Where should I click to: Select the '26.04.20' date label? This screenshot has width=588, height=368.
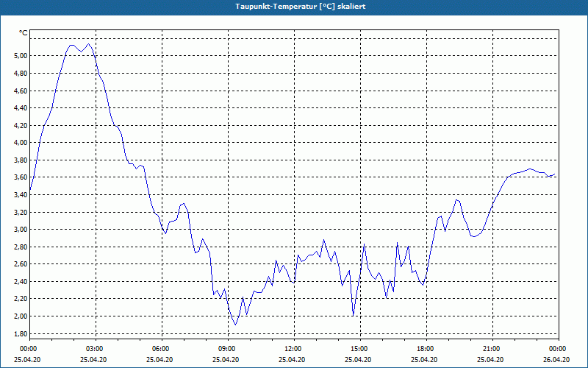(556, 359)
